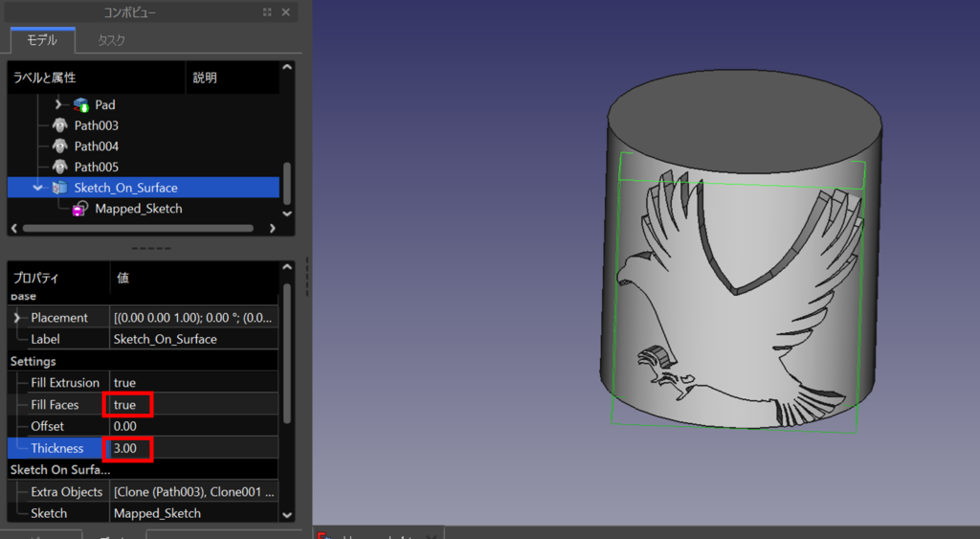Click the Sketch_On_Surface object icon
This screenshot has height=539, width=980.
coord(60,188)
